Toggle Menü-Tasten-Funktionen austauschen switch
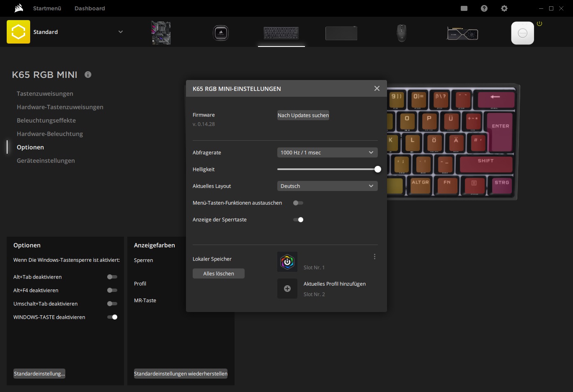The image size is (573, 392). [298, 203]
